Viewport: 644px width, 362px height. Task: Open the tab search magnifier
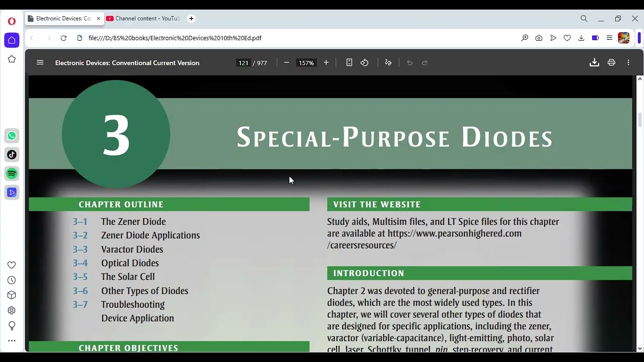tap(584, 19)
